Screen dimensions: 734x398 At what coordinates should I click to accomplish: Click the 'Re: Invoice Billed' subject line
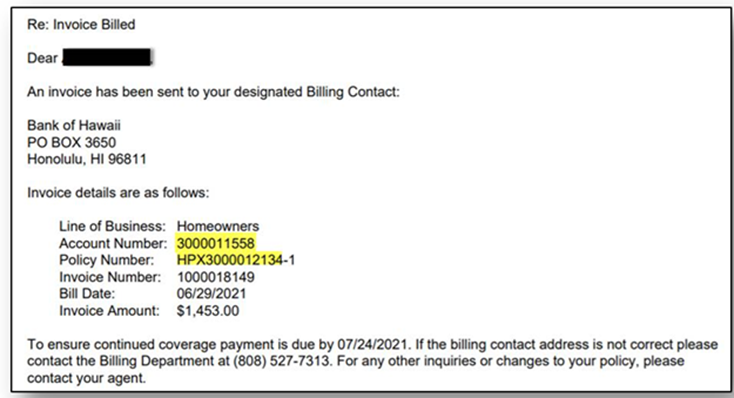pyautogui.click(x=81, y=24)
